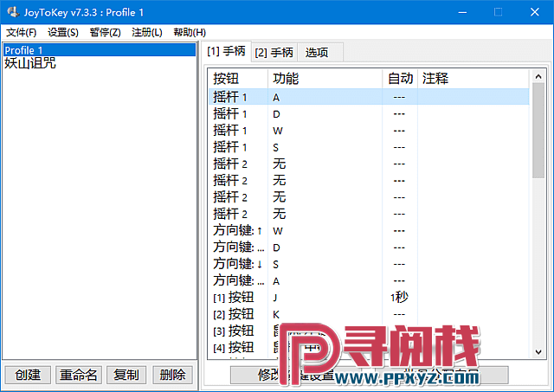Viewport: 554px width, 392px height.
Task: Open the 暂停(Z) menu
Action: (105, 33)
